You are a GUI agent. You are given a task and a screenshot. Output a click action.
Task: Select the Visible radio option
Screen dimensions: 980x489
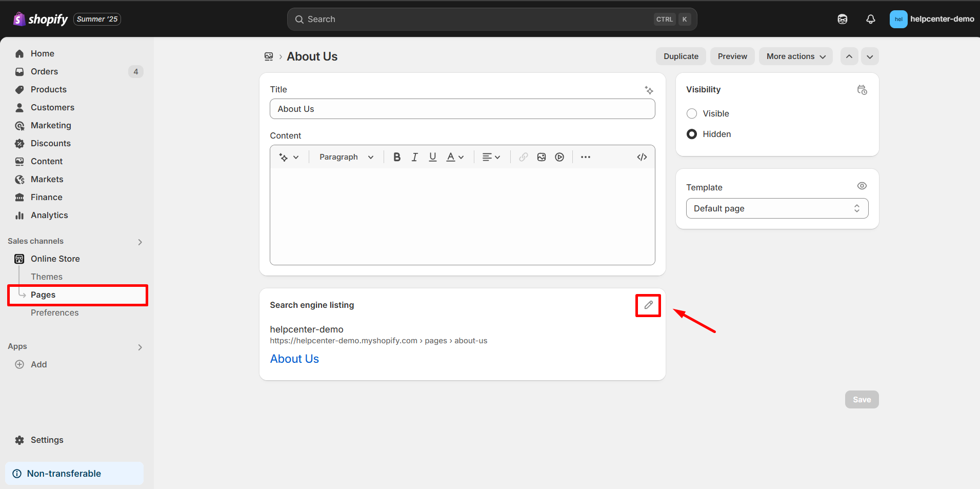coord(692,113)
